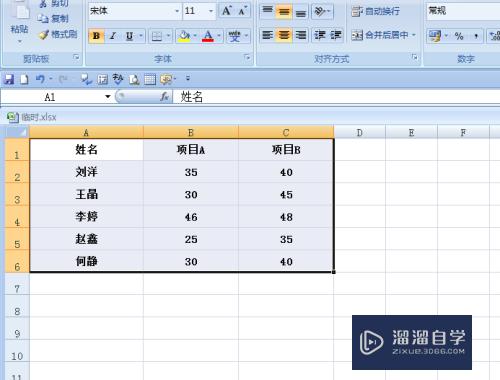The width and height of the screenshot is (500, 380).
Task: Toggle Wrap Text (自动换行)
Action: (x=376, y=11)
